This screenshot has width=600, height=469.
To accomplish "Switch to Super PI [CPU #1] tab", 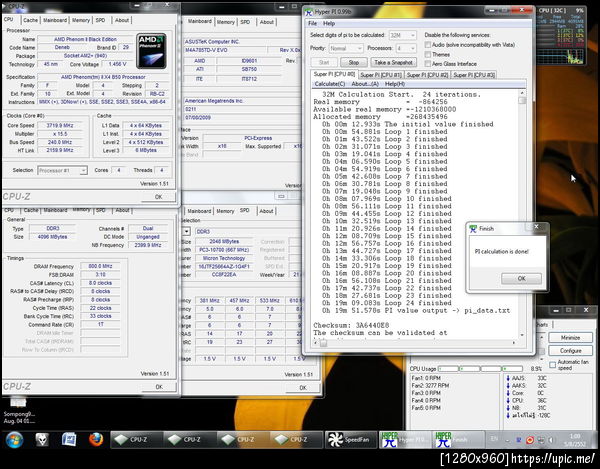I will pyautogui.click(x=381, y=75).
